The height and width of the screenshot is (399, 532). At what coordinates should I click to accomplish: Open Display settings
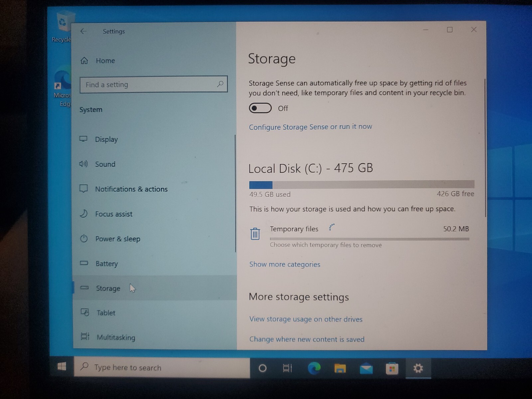tap(154, 139)
